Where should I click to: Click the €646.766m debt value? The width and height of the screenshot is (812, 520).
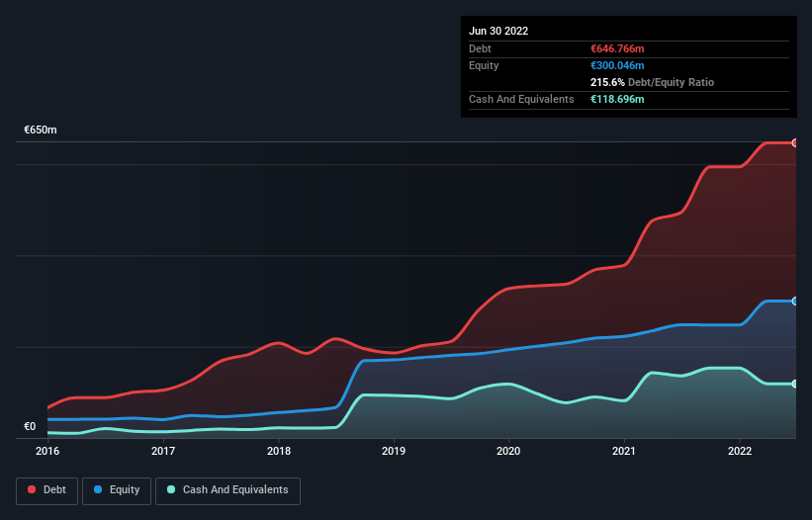[x=617, y=48]
